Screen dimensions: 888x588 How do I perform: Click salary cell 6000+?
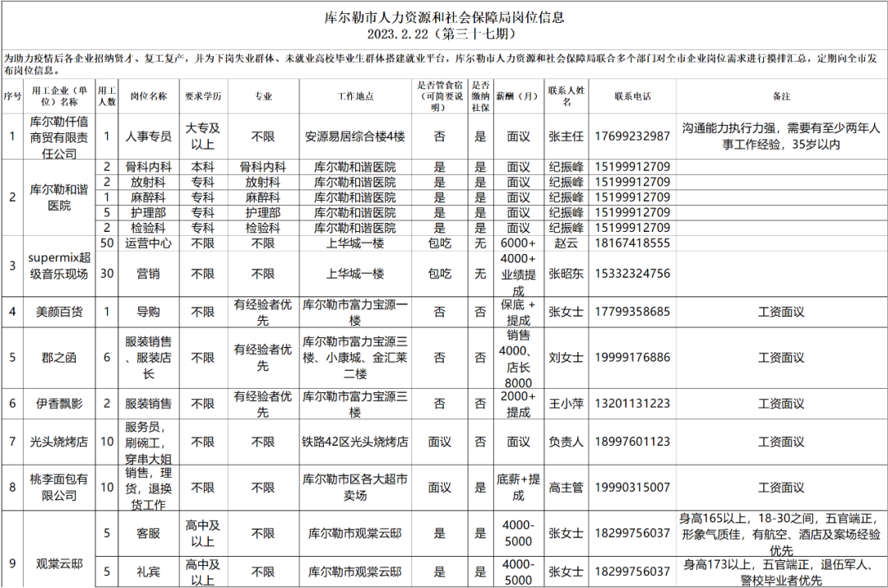pos(518,243)
